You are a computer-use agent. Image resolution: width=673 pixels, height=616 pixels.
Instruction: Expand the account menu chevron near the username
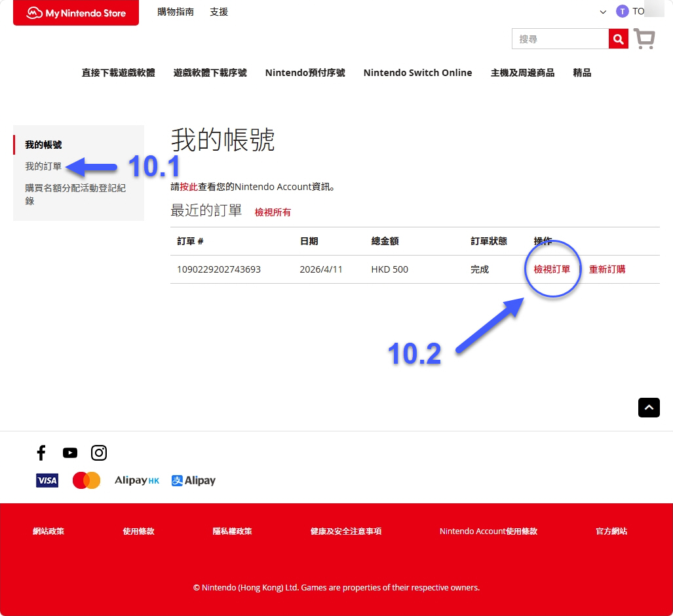click(603, 12)
